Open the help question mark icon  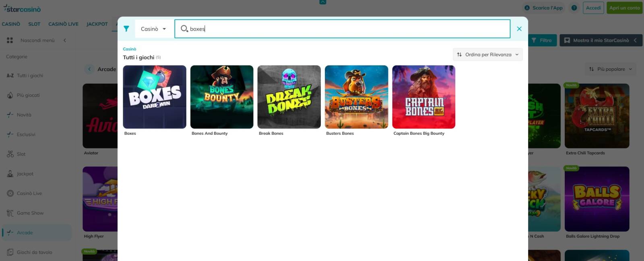click(x=574, y=8)
